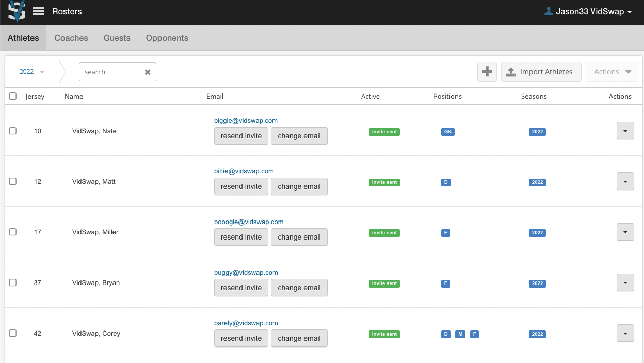This screenshot has height=363, width=644.
Task: Click the 2022 season badge for Bryan
Action: pos(537,283)
